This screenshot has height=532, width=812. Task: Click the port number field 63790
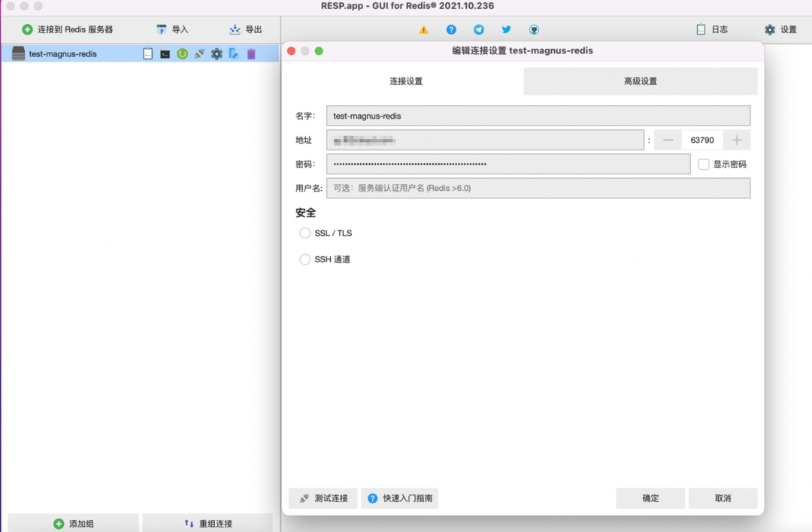coord(702,140)
